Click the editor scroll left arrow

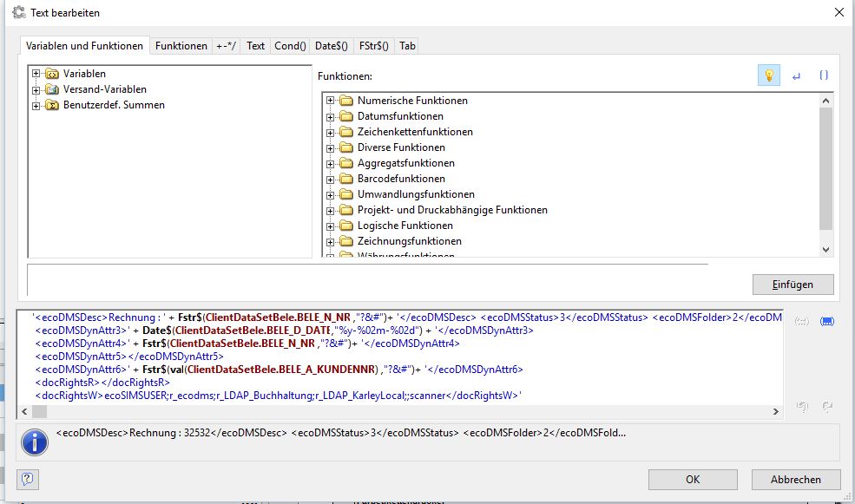24,411
